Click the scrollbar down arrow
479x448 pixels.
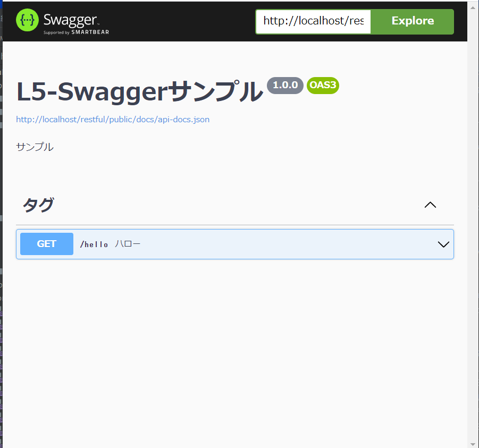[x=473, y=444]
